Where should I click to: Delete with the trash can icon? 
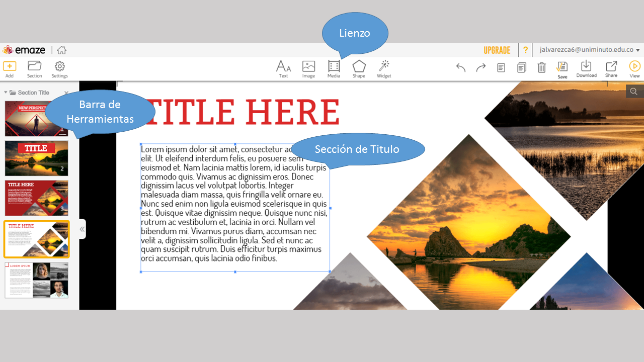click(542, 67)
